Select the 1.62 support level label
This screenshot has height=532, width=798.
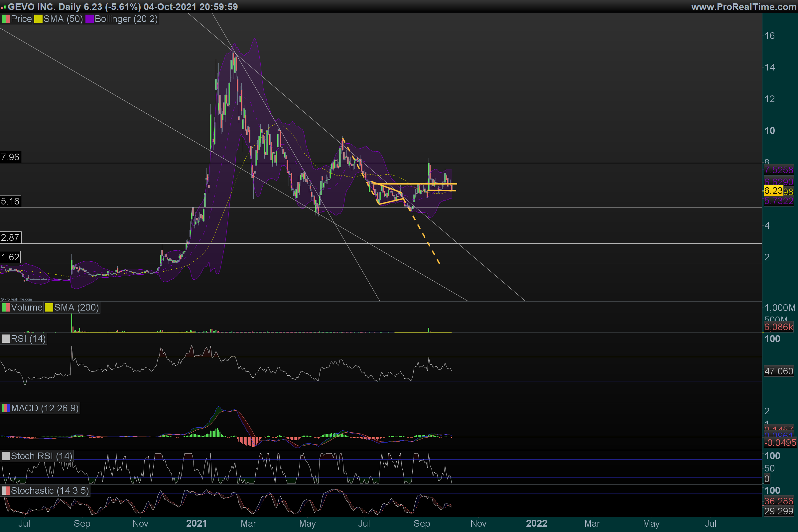pyautogui.click(x=10, y=257)
